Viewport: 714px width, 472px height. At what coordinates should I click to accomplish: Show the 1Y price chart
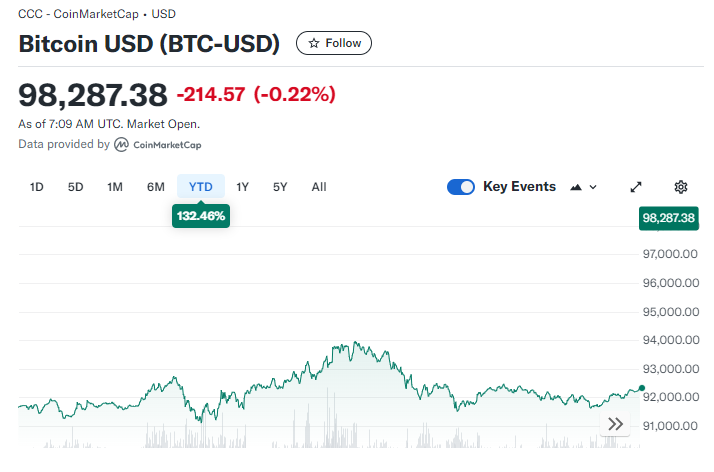242,187
